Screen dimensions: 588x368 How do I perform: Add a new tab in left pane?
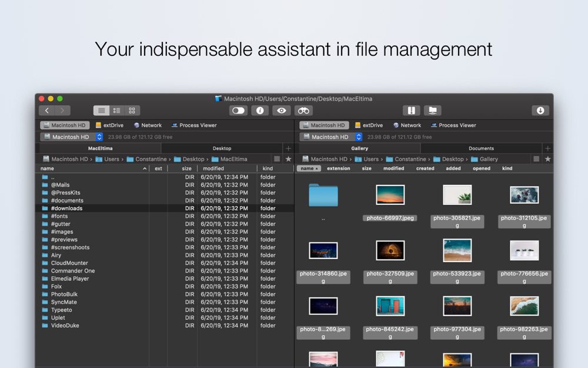[x=288, y=148]
